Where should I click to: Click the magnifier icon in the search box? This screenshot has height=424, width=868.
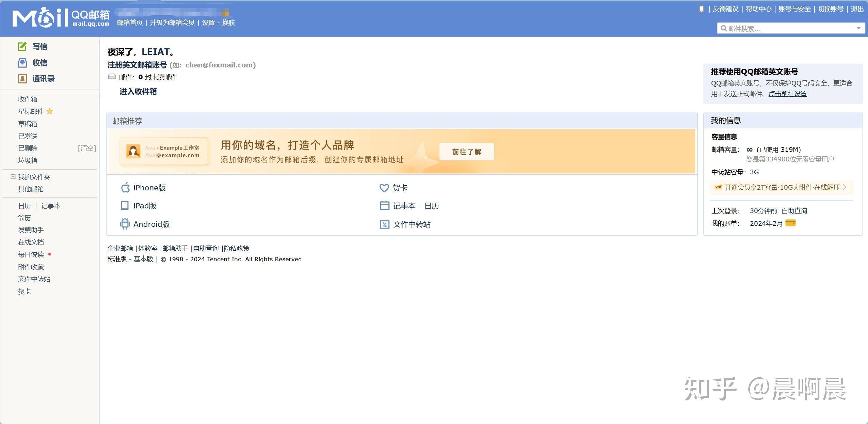(724, 28)
